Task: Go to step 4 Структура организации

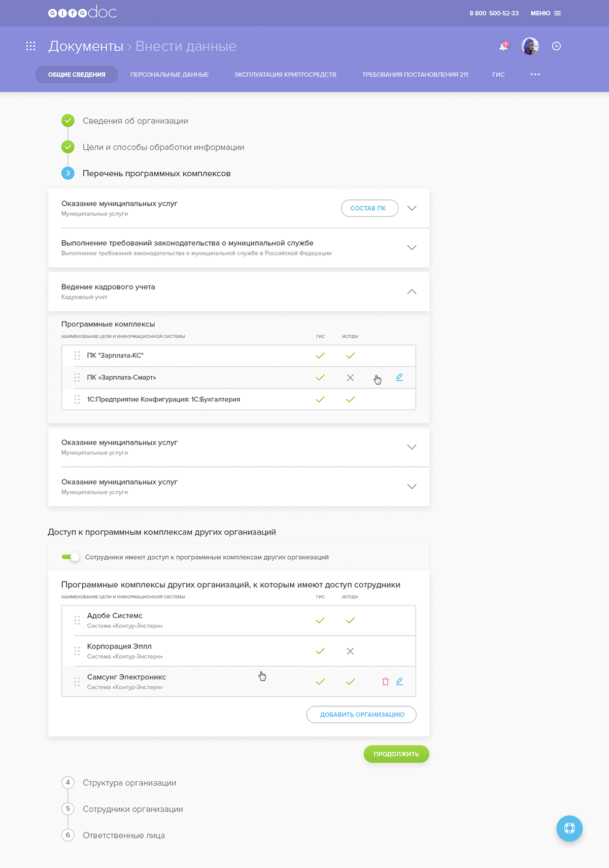Action: 129,783
